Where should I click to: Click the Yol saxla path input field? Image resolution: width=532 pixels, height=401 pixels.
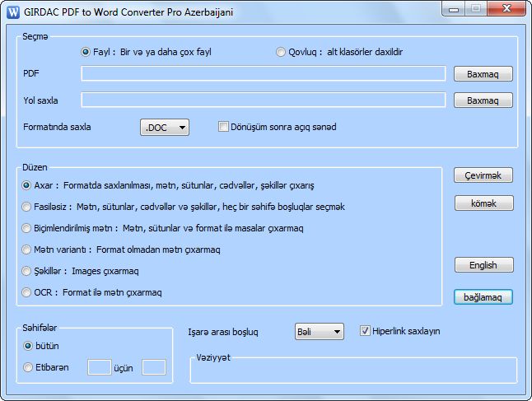(264, 100)
